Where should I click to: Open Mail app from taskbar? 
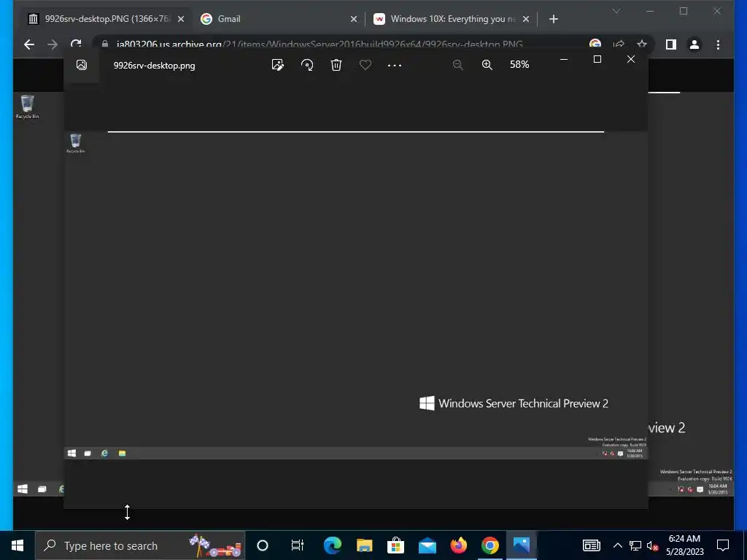point(427,545)
